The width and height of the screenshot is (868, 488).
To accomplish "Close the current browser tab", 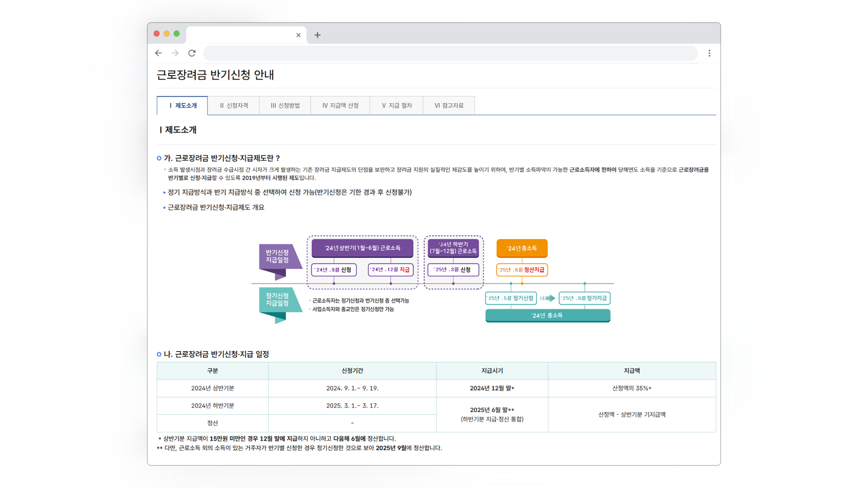I will (298, 35).
